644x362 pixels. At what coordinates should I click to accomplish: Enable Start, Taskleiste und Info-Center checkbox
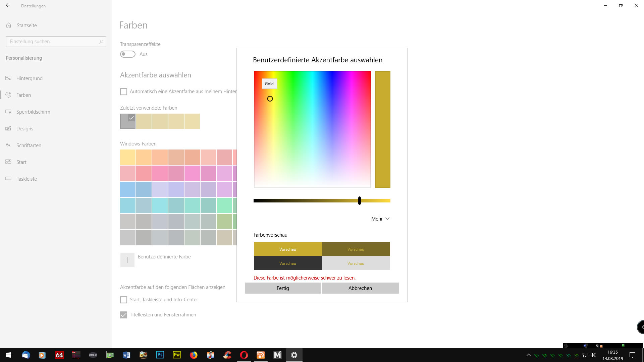(124, 300)
